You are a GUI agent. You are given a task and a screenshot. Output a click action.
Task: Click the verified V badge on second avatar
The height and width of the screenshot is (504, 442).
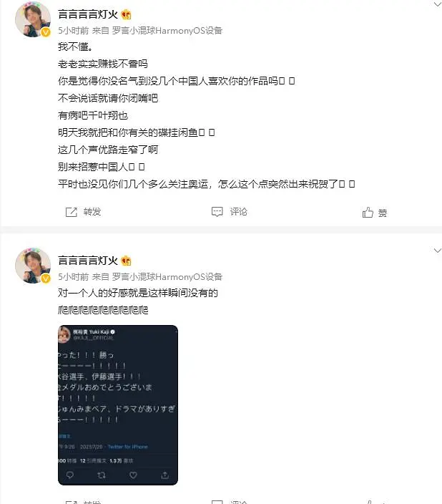46,278
